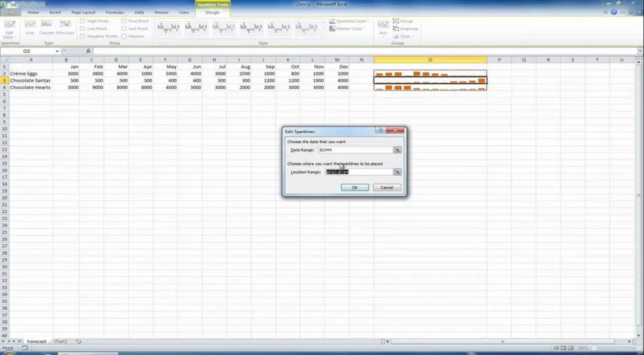
Task: Select the Crème Eggs cell
Action: click(31, 74)
